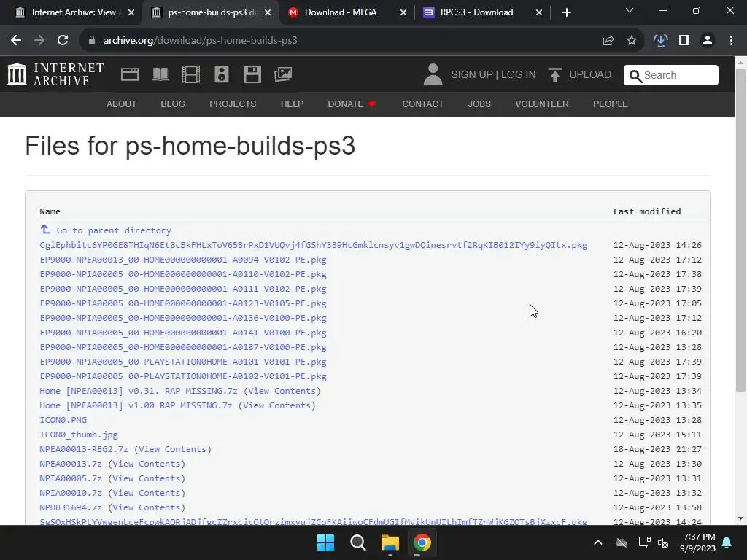Click the page vertical scrollbar thumb
Viewport: 747px width, 560px height.
pyautogui.click(x=740, y=230)
